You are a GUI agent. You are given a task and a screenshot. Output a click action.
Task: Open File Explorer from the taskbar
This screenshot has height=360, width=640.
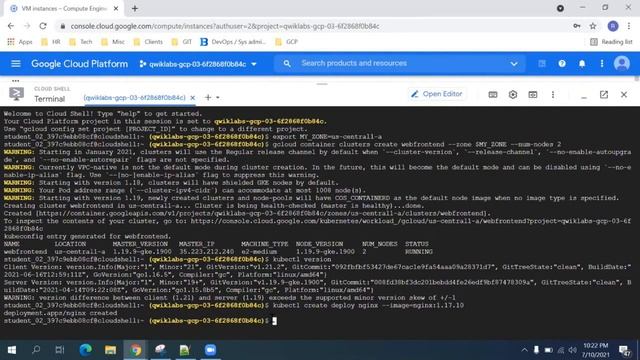click(x=110, y=350)
